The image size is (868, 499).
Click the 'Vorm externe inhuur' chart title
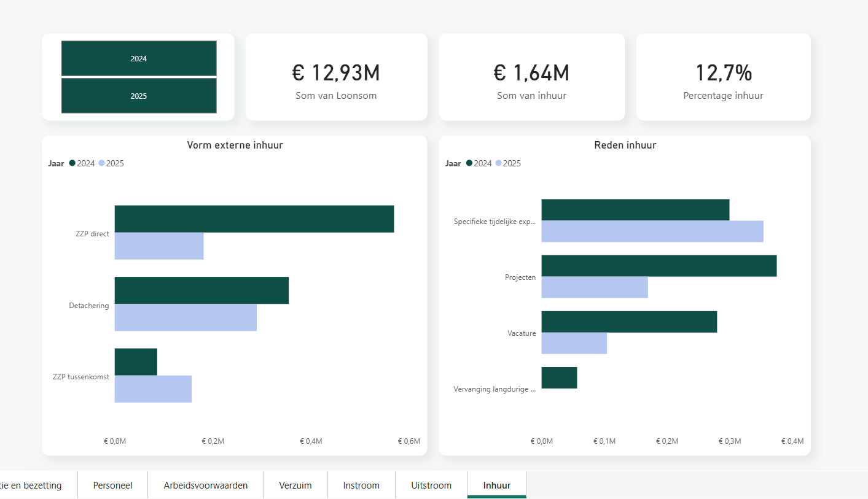coord(235,145)
